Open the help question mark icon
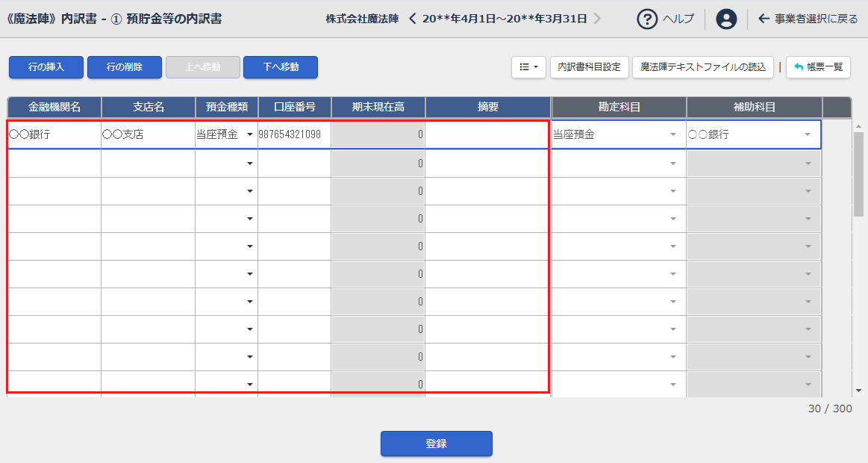 coord(647,19)
